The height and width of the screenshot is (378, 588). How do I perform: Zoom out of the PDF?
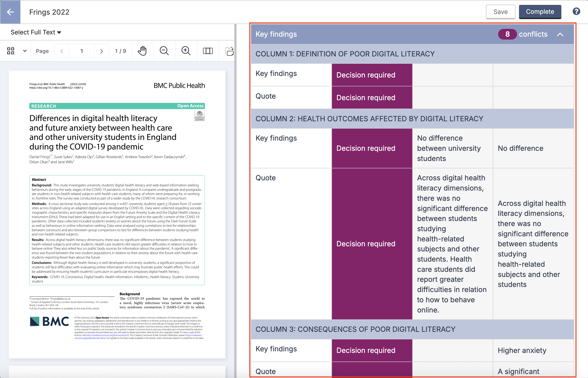(164, 51)
